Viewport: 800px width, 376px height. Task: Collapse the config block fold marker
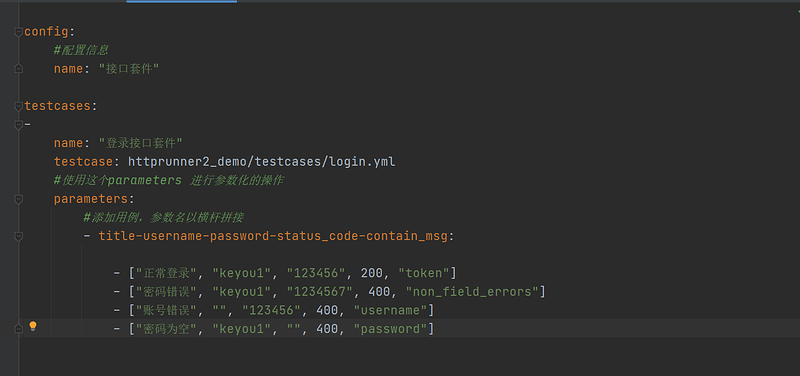point(19,32)
